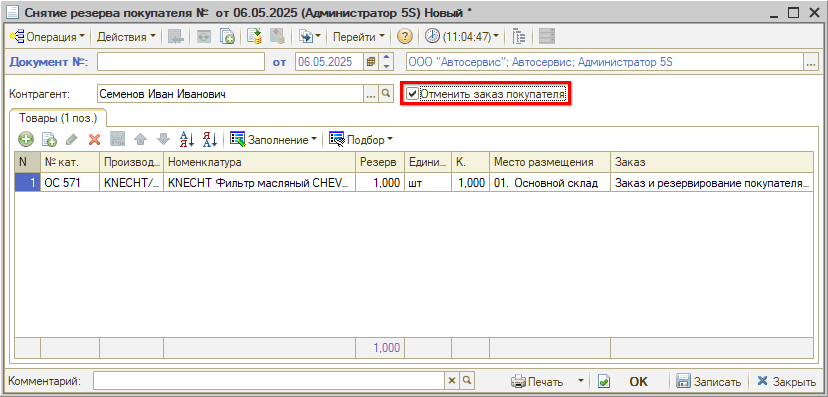Screen dimensions: 828x397
Task: Click the date stepper arrows
Action: [387, 62]
